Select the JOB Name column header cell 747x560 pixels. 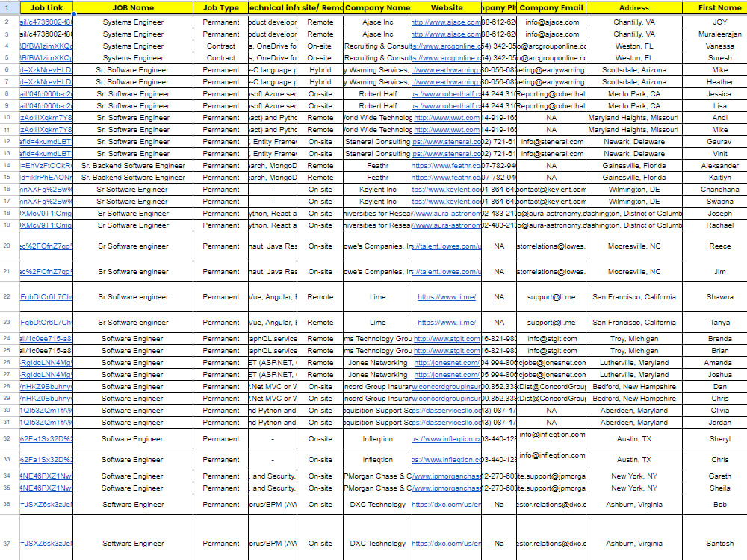click(133, 7)
